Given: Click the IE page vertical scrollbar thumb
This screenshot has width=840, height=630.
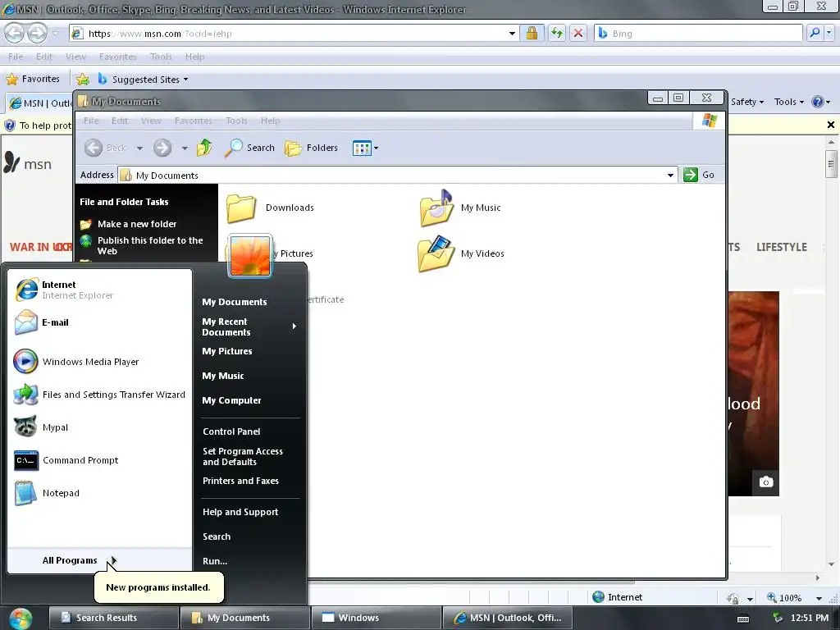Looking at the screenshot, I should [x=831, y=163].
